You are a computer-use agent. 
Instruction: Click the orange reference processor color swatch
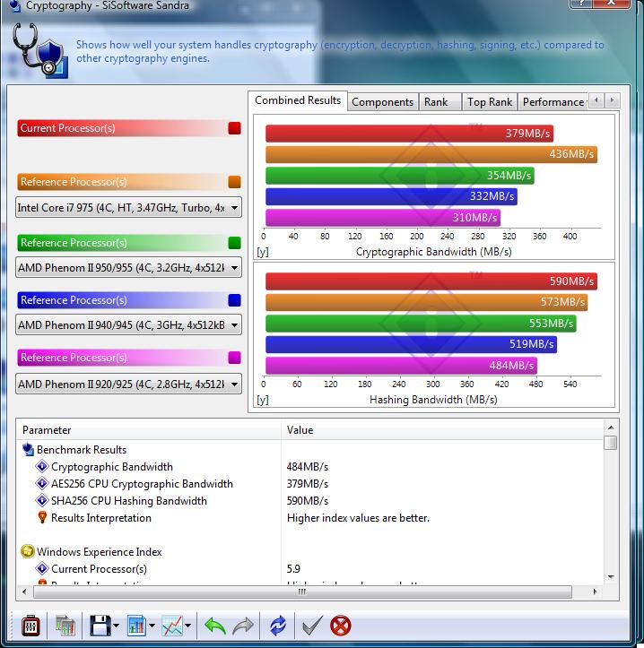[234, 182]
